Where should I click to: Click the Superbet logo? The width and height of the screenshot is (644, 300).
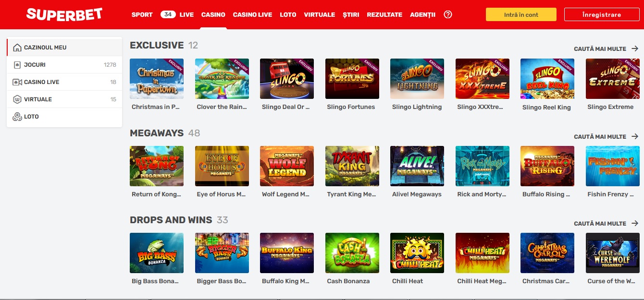(x=64, y=14)
